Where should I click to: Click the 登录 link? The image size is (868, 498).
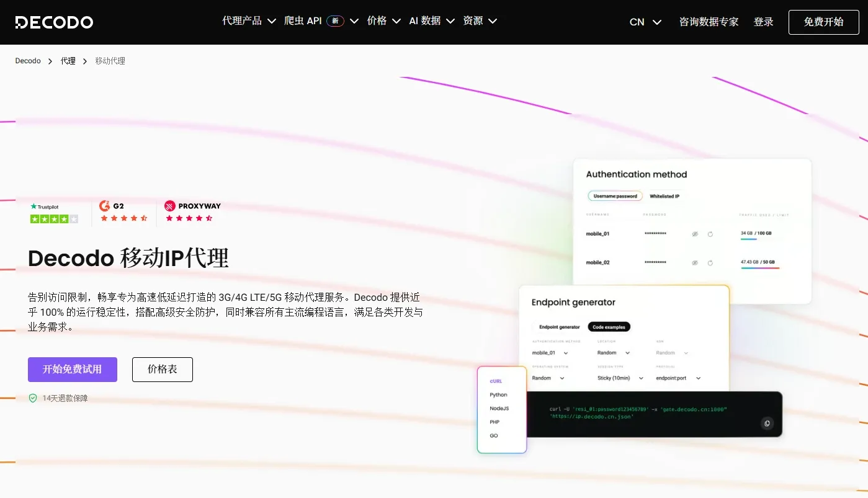point(763,22)
